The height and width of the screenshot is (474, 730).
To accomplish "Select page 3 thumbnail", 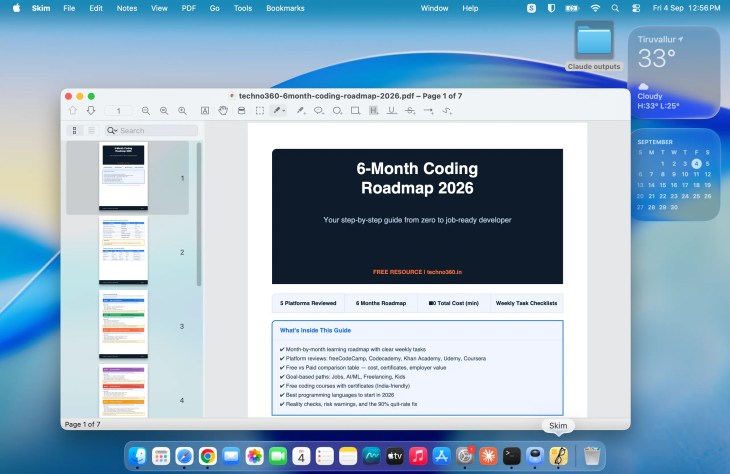I will coord(123,325).
